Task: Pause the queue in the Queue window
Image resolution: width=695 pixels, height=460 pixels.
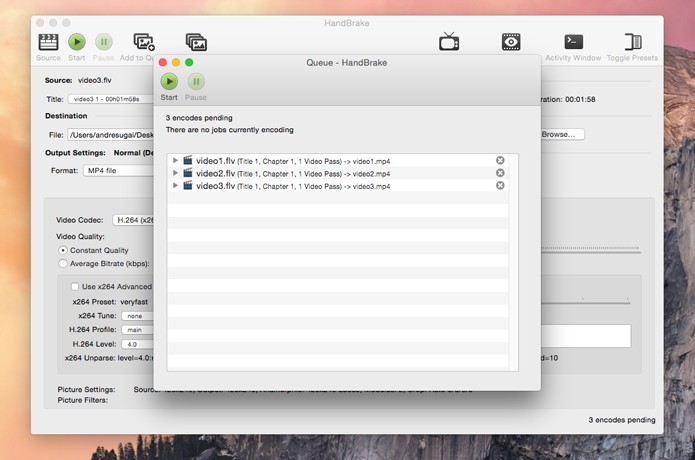Action: coord(196,87)
